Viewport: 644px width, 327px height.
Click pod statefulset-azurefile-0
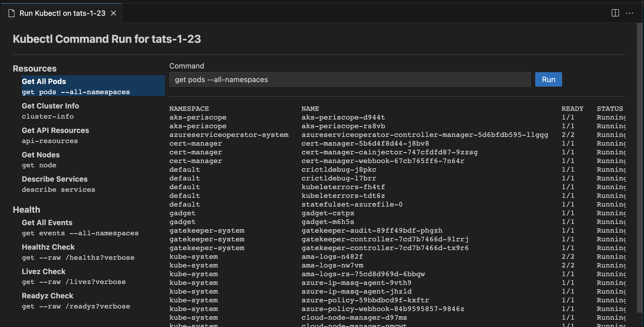[352, 204]
